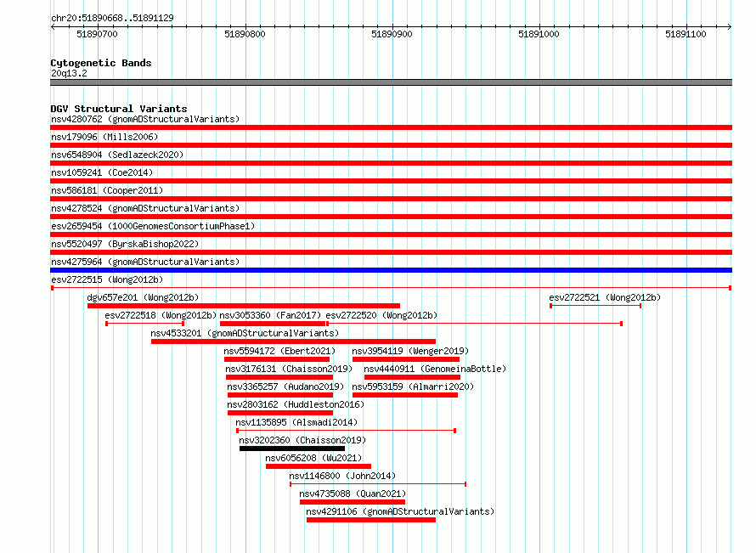756x553 pixels.
Task: Open the esv2722520 (Wong2012b) label
Action: click(381, 315)
